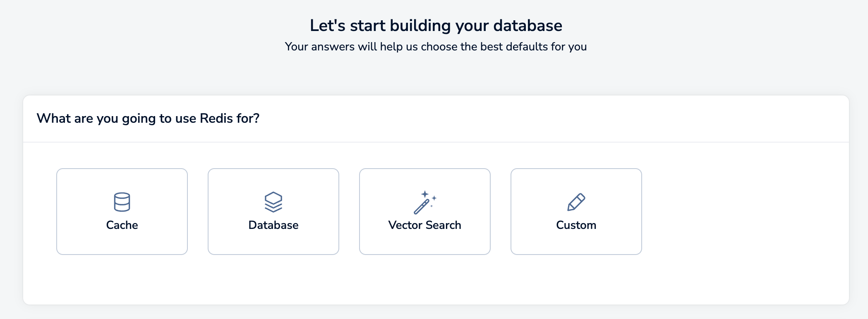Pick the Vector Search option card
Image resolution: width=868 pixels, height=319 pixels.
(425, 240)
